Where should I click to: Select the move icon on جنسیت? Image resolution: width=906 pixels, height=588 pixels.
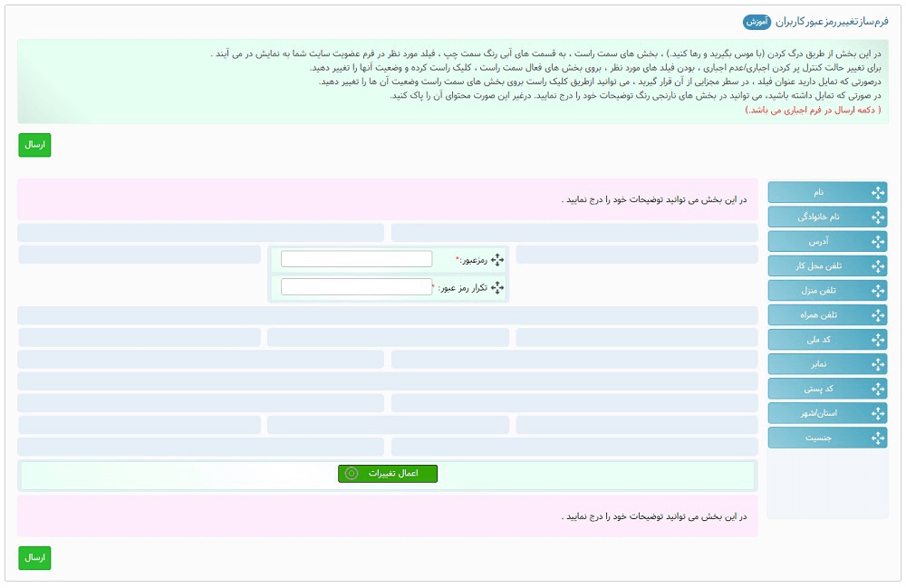[877, 438]
